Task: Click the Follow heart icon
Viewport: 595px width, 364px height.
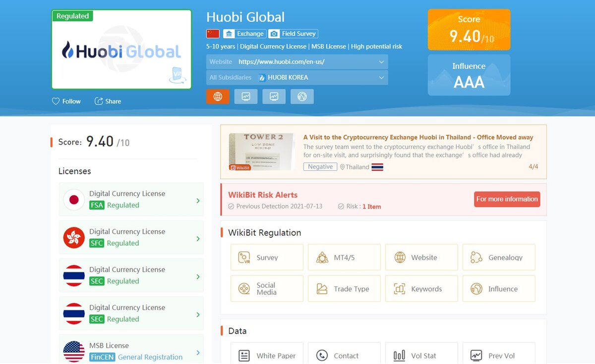Action: [x=56, y=101]
